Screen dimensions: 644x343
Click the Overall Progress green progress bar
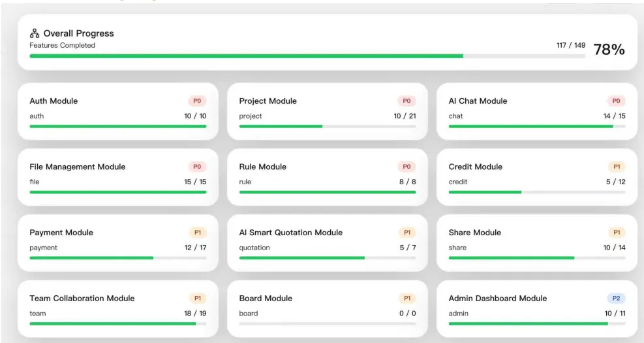[246, 56]
